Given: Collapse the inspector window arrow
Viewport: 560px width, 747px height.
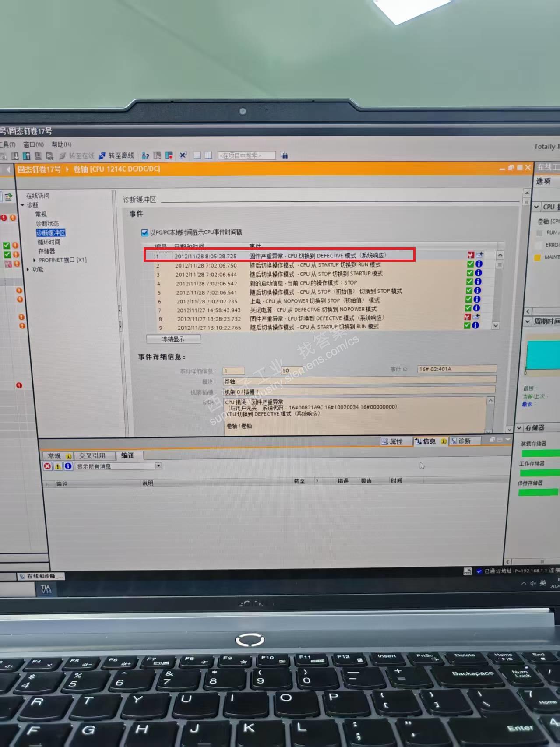Looking at the screenshot, I should point(508,439).
